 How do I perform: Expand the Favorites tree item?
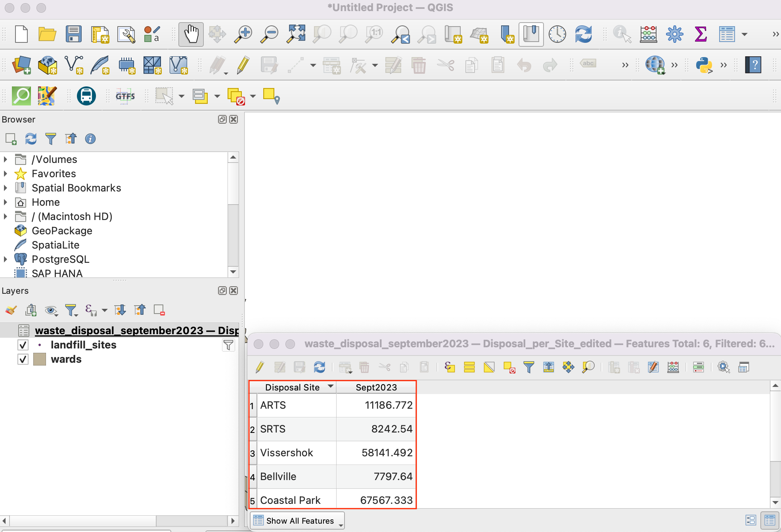pyautogui.click(x=6, y=174)
